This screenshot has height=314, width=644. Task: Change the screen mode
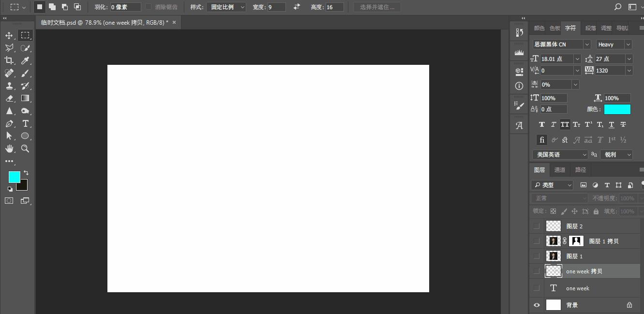(25, 200)
